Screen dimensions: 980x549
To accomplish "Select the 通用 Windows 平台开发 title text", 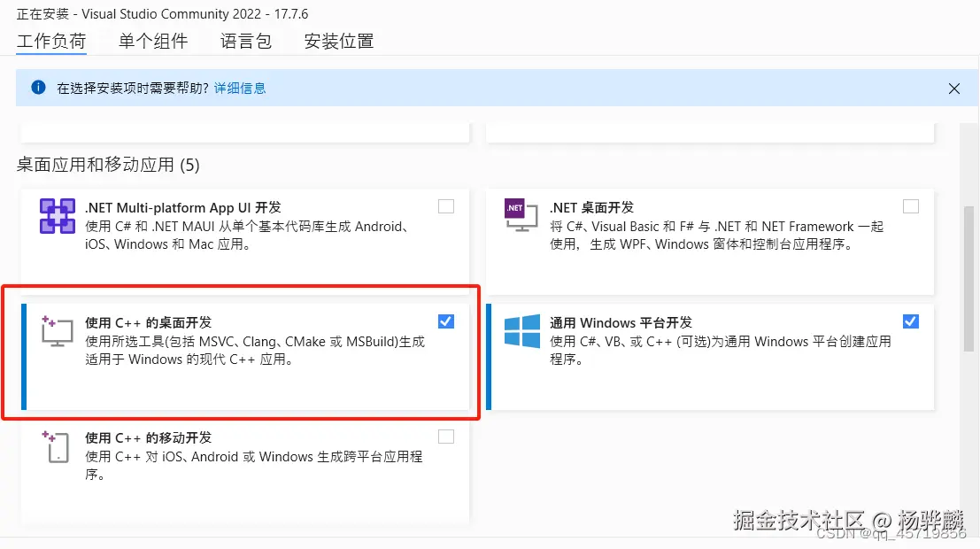I will pyautogui.click(x=621, y=322).
